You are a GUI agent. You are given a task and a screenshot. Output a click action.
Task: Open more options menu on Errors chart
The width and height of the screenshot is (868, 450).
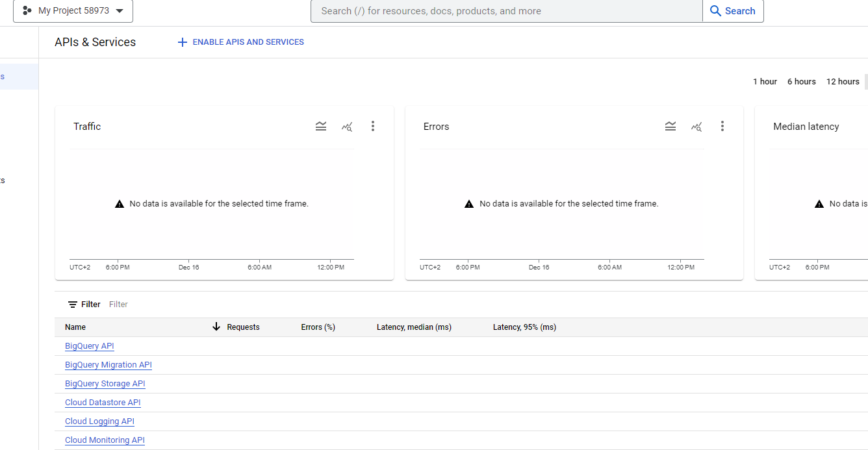(x=722, y=127)
